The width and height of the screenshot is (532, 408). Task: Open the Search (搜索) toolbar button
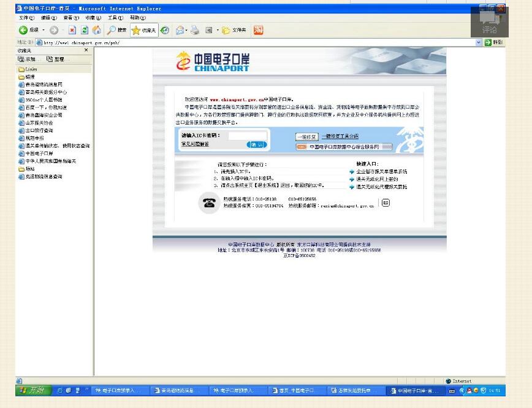pos(116,30)
